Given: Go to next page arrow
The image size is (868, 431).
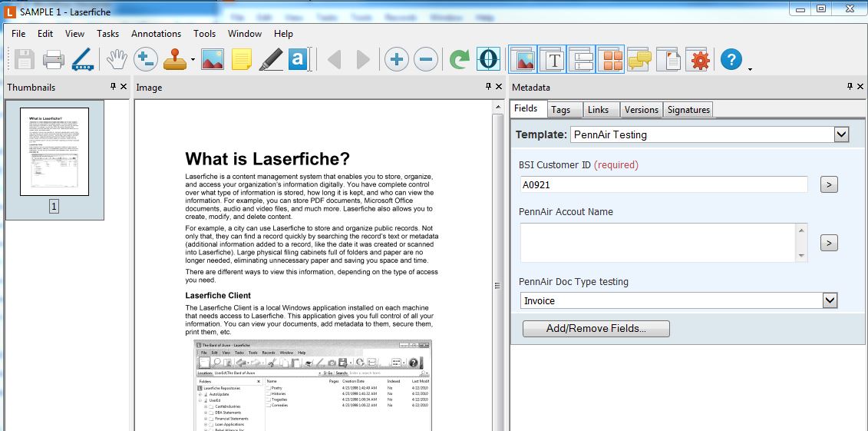Looking at the screenshot, I should click(x=363, y=59).
